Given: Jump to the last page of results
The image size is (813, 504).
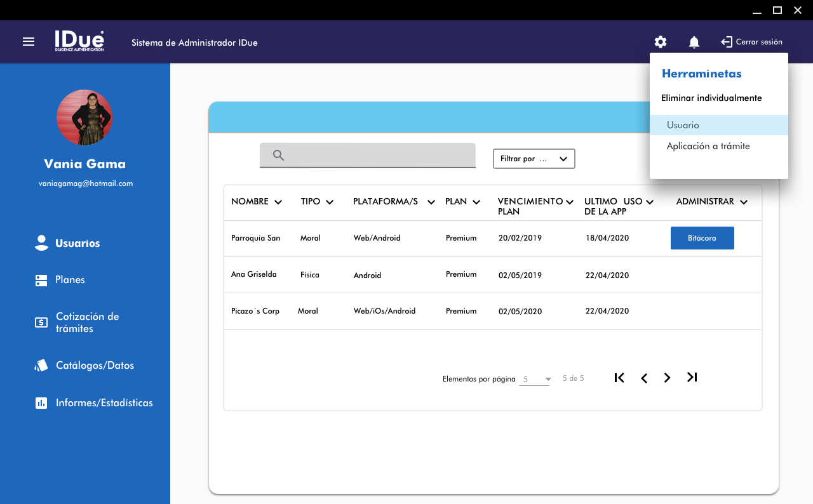Looking at the screenshot, I should pos(692,378).
